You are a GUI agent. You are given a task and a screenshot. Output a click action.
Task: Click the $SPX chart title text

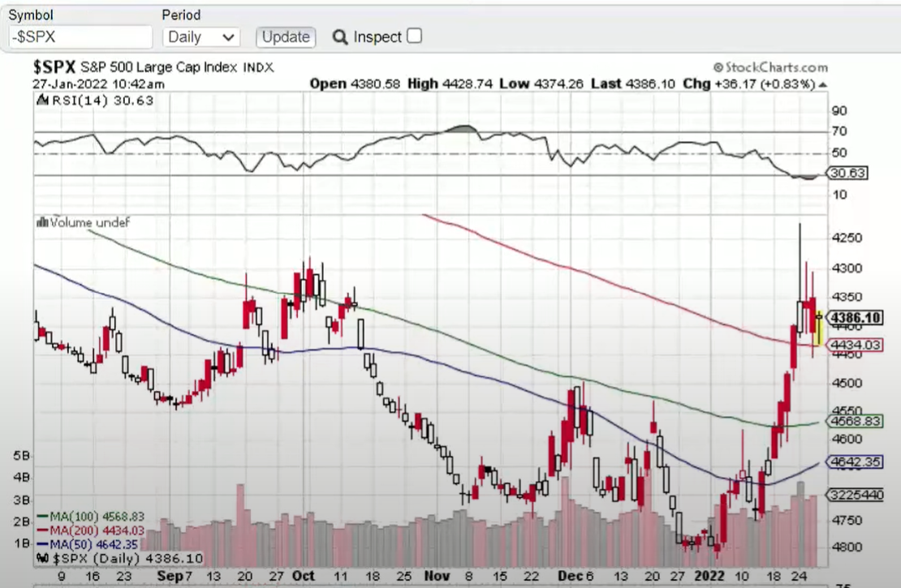pyautogui.click(x=54, y=67)
